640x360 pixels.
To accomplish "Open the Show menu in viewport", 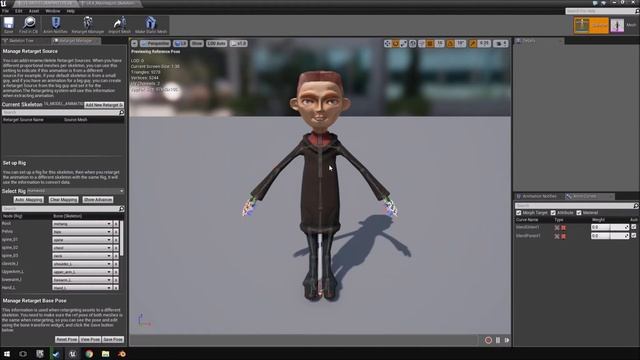I will pos(197,43).
